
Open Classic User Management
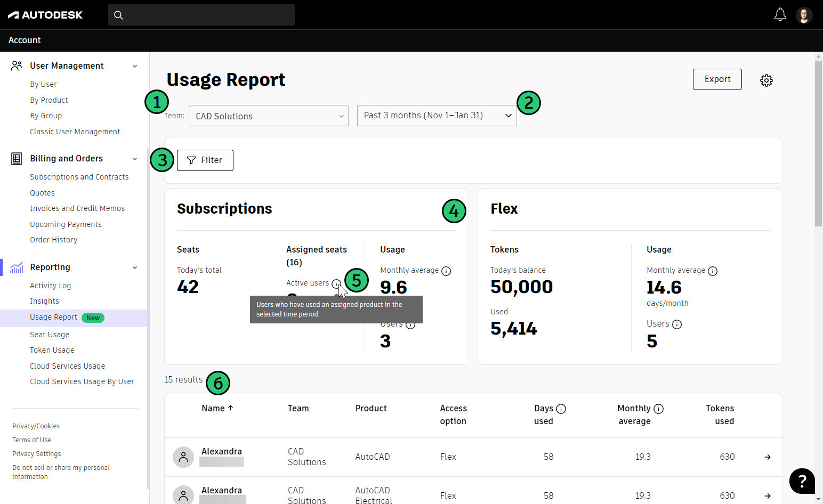pyautogui.click(x=75, y=132)
